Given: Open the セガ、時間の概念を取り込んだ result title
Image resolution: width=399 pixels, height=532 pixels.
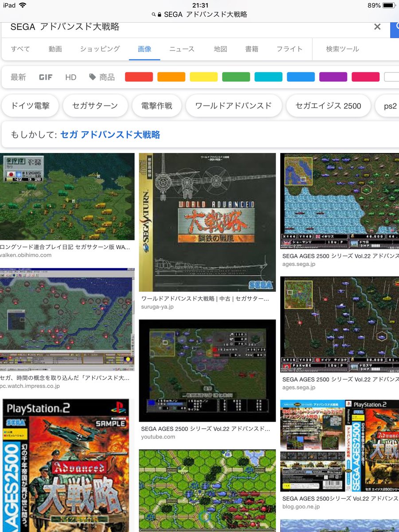Looking at the screenshot, I should point(65,378).
